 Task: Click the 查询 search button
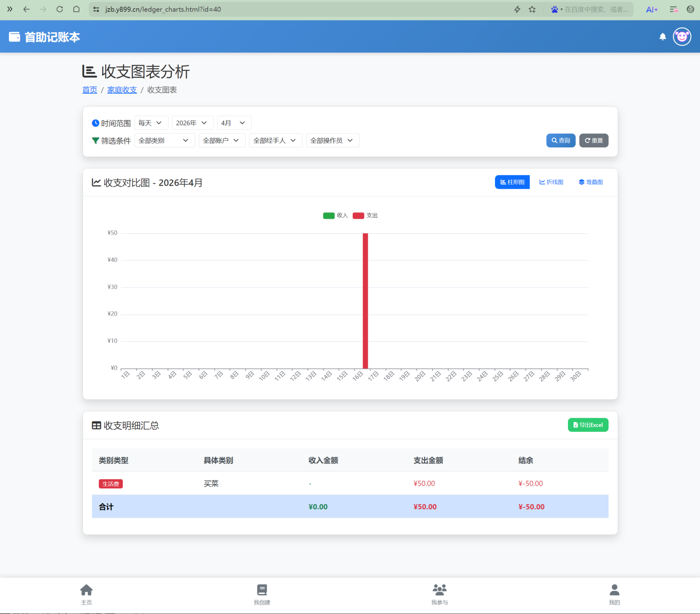click(561, 141)
